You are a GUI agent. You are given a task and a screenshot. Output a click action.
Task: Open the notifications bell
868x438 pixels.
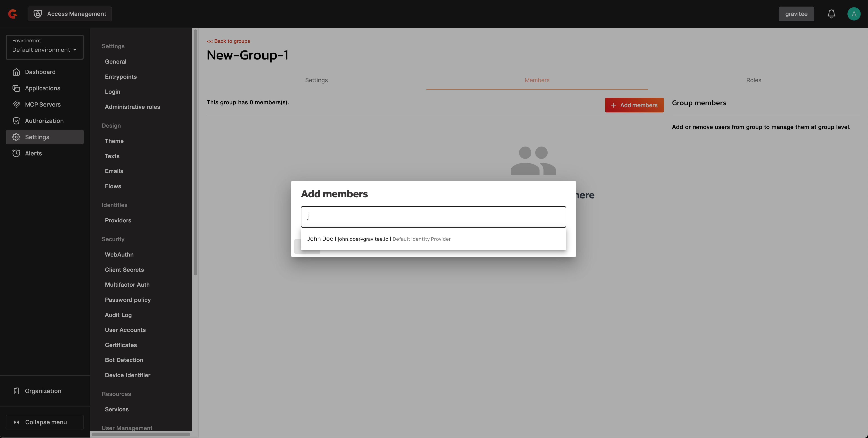point(831,14)
